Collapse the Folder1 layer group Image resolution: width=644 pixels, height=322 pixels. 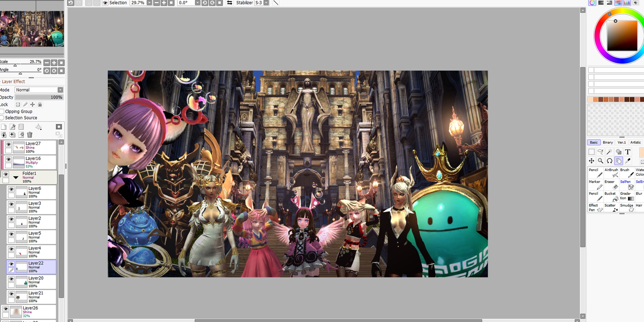pyautogui.click(x=16, y=177)
